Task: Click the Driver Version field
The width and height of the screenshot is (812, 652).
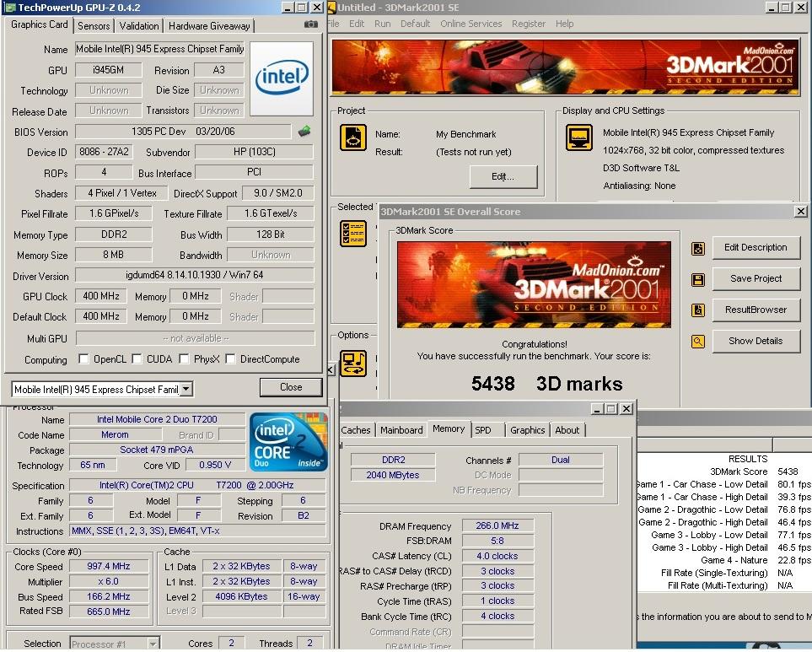Action: pos(195,275)
